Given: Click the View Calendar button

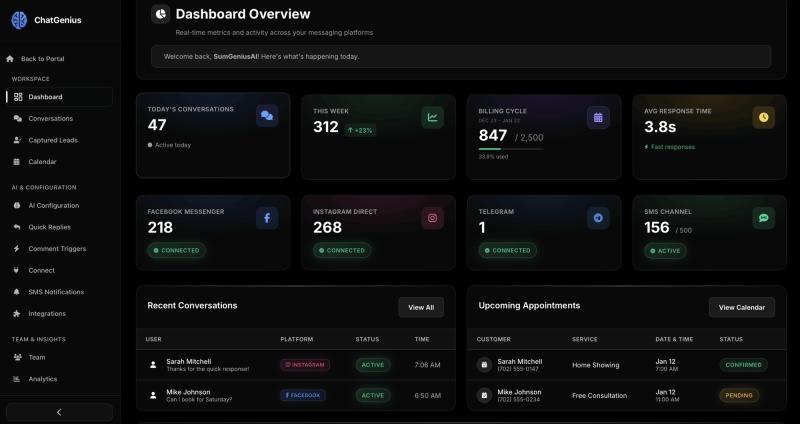Looking at the screenshot, I should coord(741,307).
